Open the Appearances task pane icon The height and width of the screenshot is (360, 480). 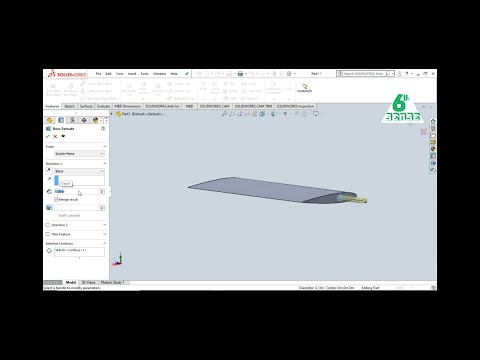tap(433, 149)
